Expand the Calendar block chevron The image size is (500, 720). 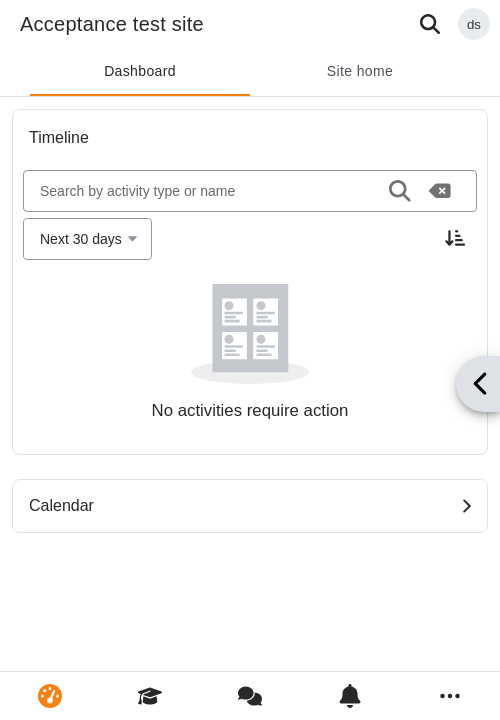(466, 506)
